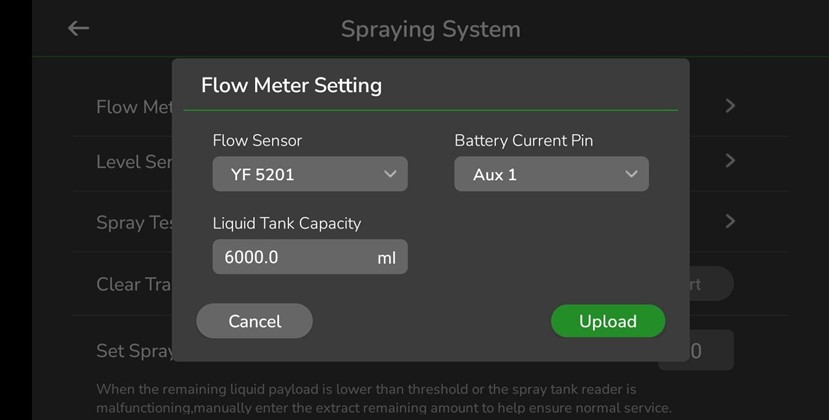Open the Aux 1 pin dropdown
829x420 pixels.
tap(551, 174)
